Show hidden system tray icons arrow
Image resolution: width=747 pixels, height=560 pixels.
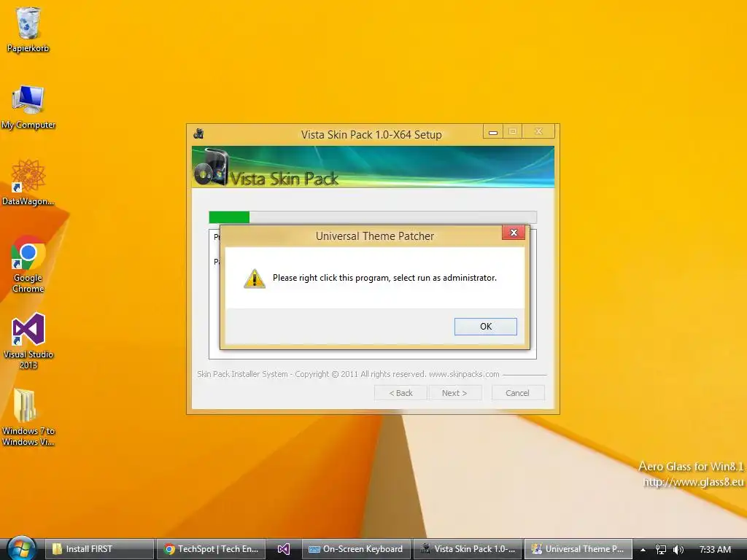(643, 550)
